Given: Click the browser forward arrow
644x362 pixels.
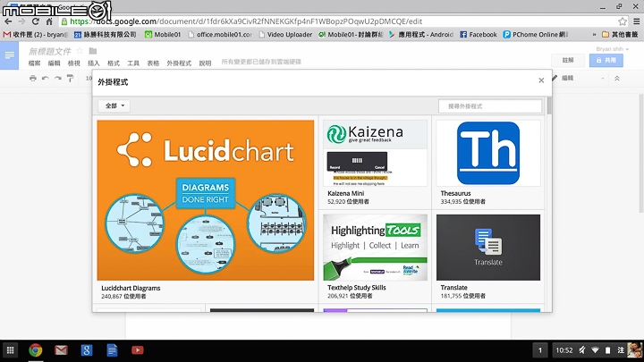Looking at the screenshot, I should tap(21, 21).
